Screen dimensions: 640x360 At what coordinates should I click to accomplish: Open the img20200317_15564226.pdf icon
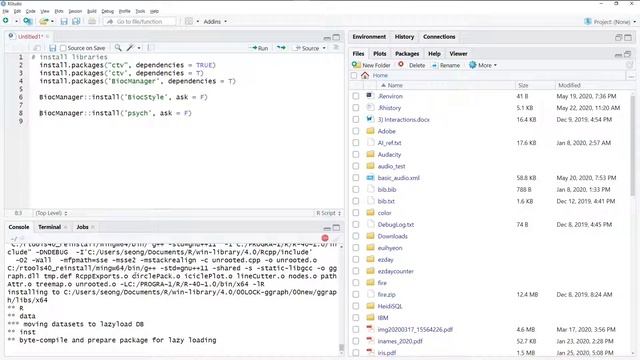370,329
